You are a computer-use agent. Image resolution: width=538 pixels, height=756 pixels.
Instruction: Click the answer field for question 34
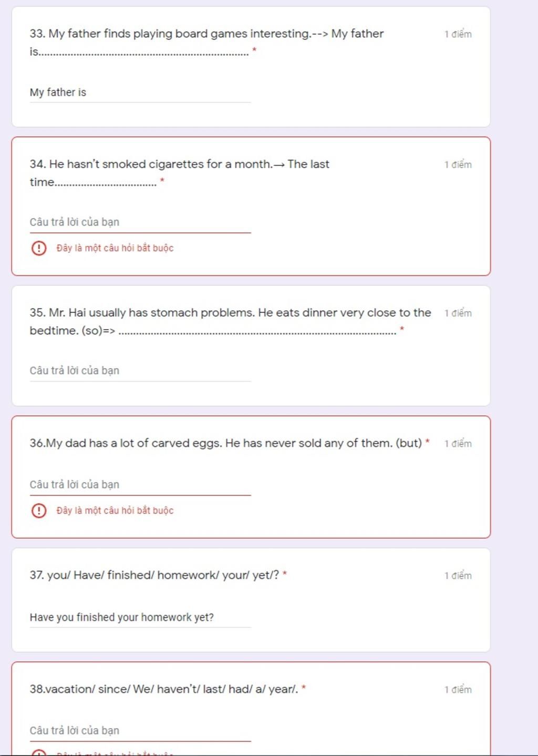[x=140, y=222]
